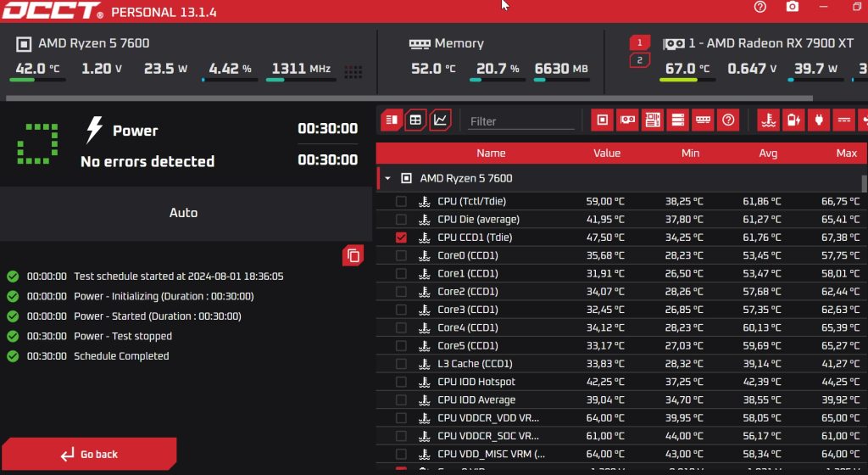868x475 pixels.
Task: Click the CPU usage 4.42 % bar
Action: (230, 80)
